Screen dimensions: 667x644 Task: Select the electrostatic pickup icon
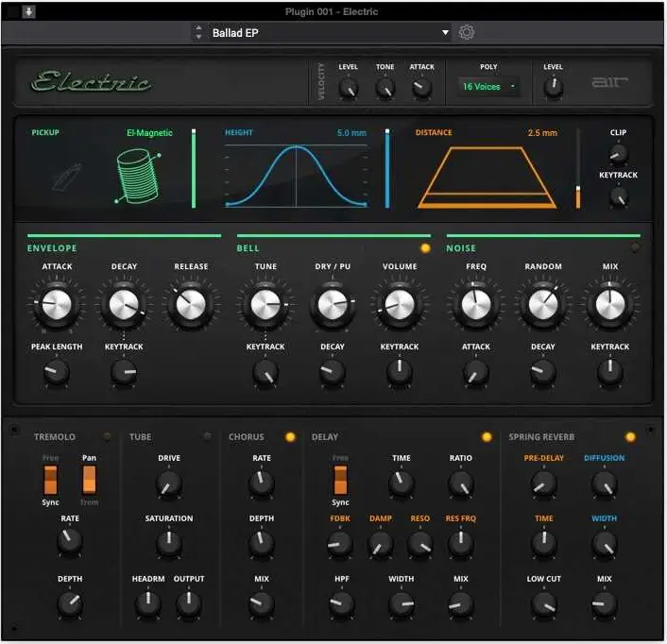coord(67,177)
